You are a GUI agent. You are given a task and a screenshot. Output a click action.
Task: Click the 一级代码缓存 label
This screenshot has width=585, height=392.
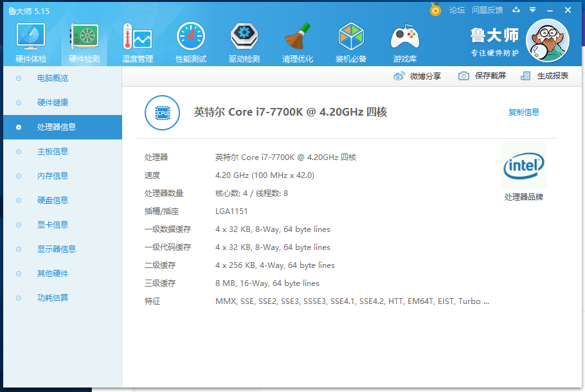[168, 247]
